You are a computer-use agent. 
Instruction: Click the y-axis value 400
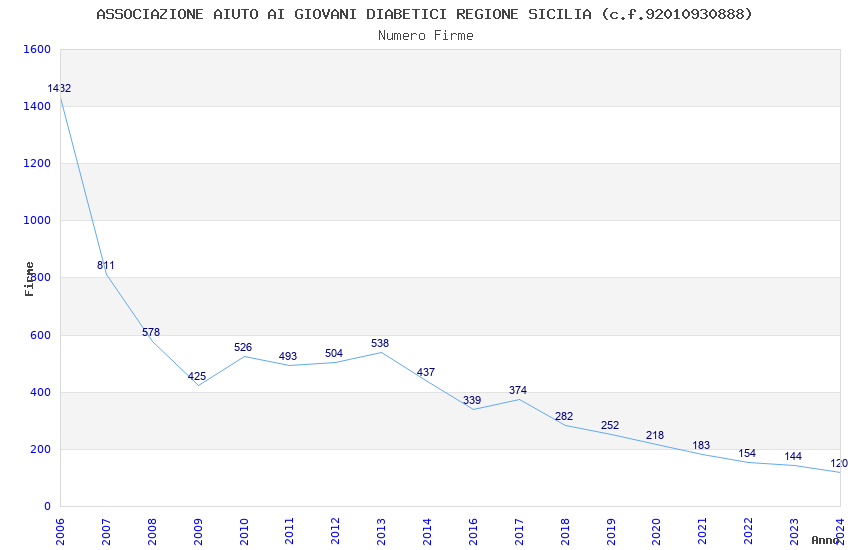[x=40, y=392]
